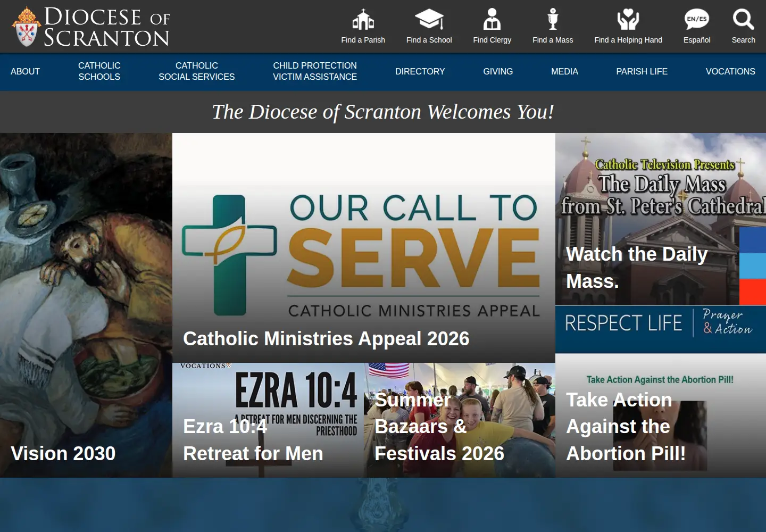Open the Vision 2030 tile
This screenshot has height=532, width=766.
pos(86,305)
